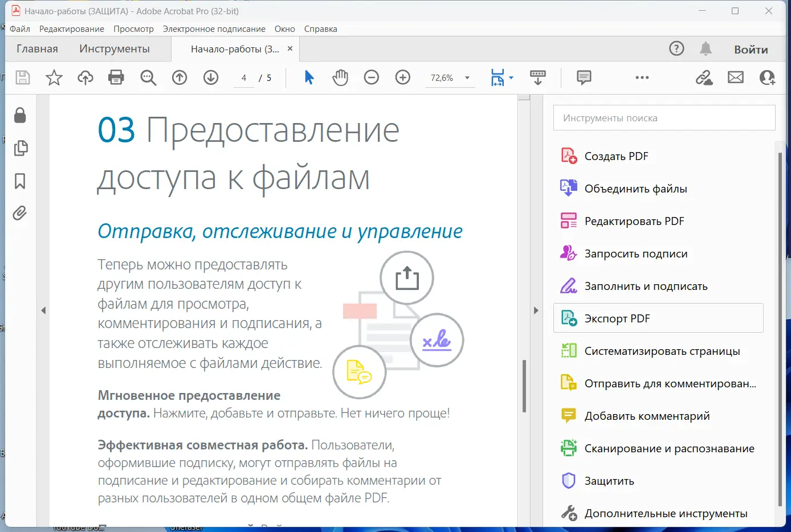Switch to the Инструменты tab

point(115,49)
